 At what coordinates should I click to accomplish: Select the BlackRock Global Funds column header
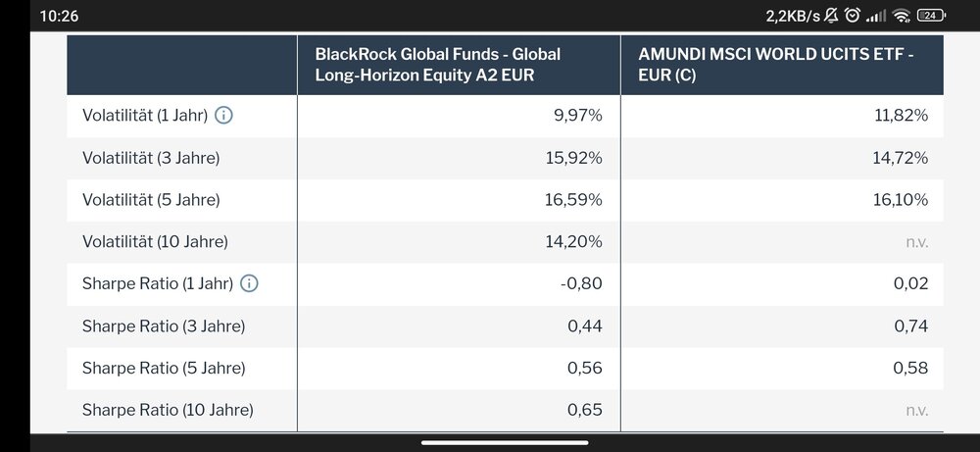(437, 65)
